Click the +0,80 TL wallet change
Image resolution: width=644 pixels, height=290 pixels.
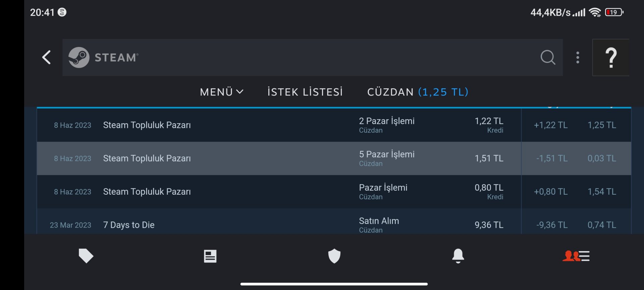click(x=551, y=192)
